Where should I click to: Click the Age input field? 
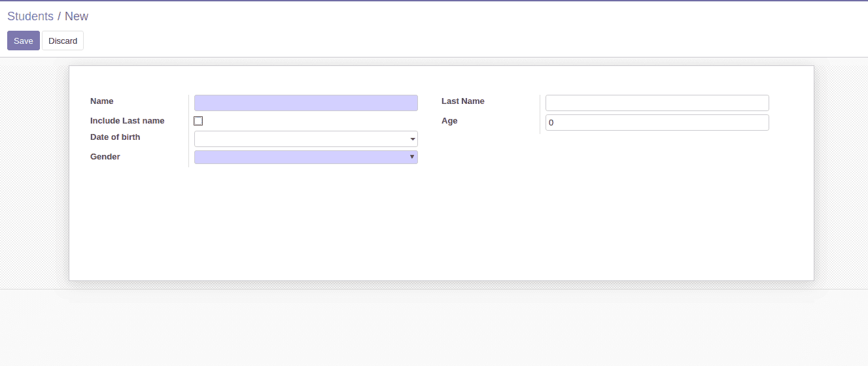click(x=657, y=122)
